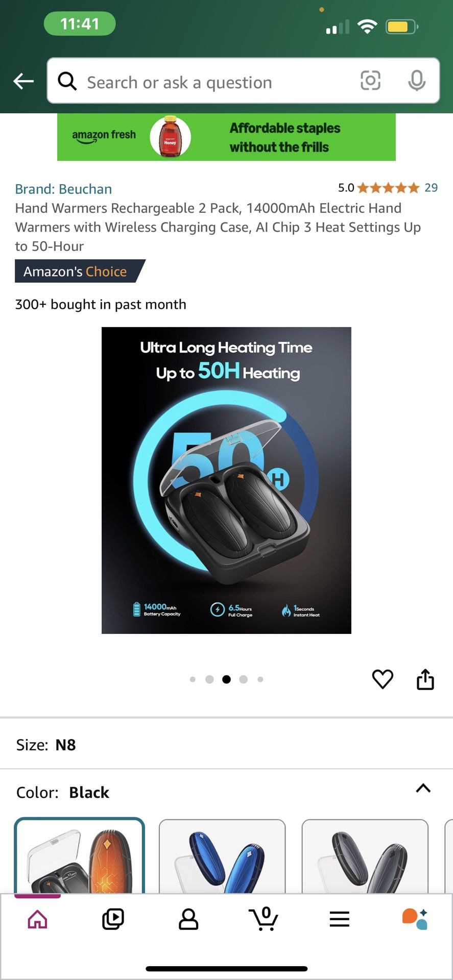Tap the Amazon Fresh banner ad
This screenshot has height=980, width=453.
click(226, 137)
